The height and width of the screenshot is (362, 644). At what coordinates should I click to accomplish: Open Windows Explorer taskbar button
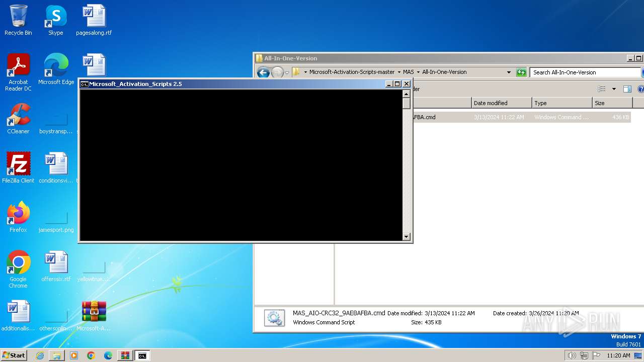(x=57, y=355)
